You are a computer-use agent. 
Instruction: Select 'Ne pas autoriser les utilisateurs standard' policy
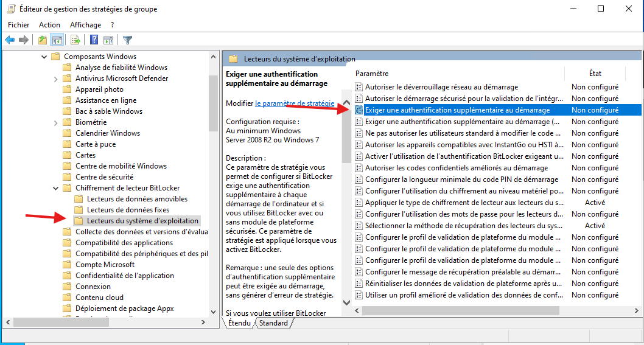click(463, 133)
